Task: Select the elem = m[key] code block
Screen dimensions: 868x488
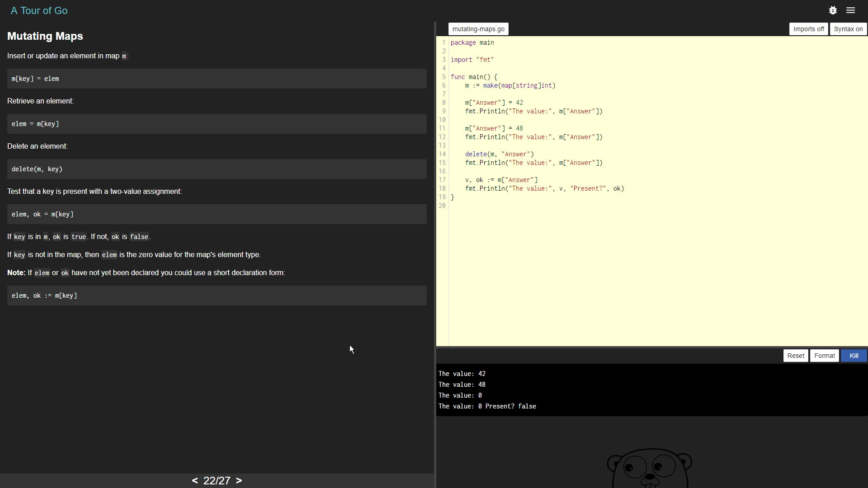Action: [217, 123]
